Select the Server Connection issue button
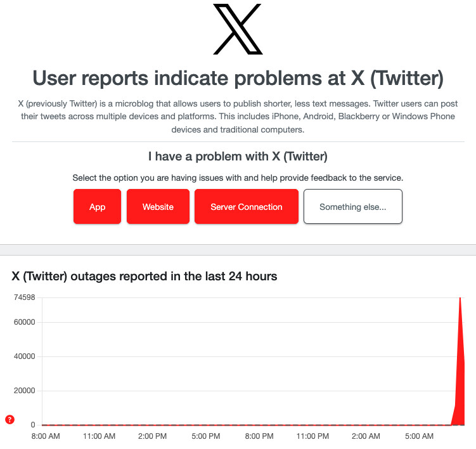The width and height of the screenshot is (476, 449). 247,207
